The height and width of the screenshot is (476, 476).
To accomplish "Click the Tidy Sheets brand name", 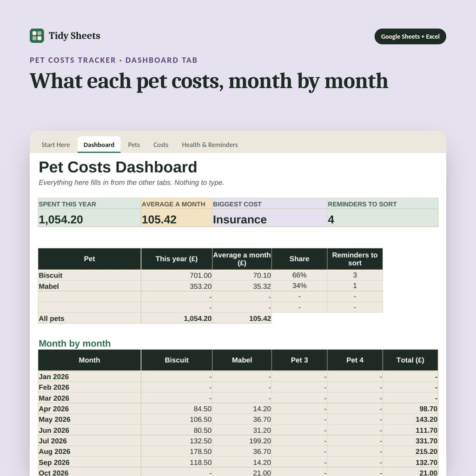I will pyautogui.click(x=74, y=36).
